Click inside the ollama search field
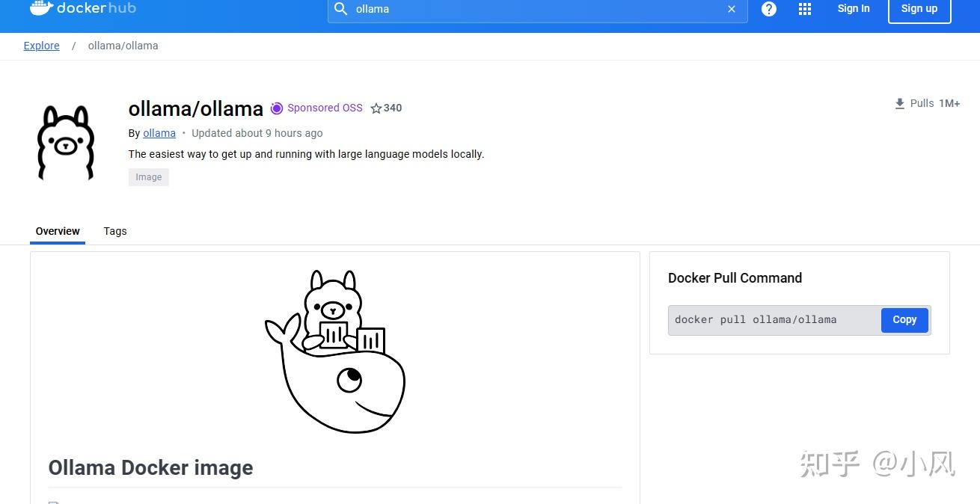The height and width of the screenshot is (504, 980). 524,9
